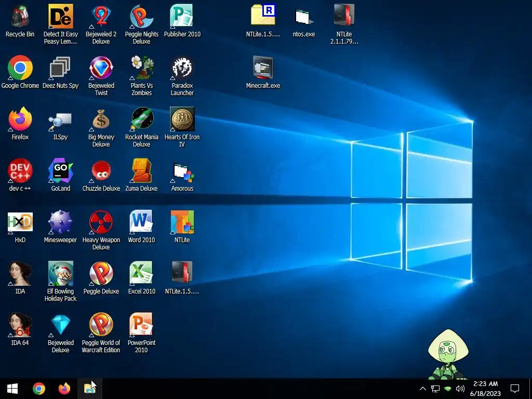Open the clock showing 2:23 AM
This screenshot has width=532, height=399.
tap(486, 389)
